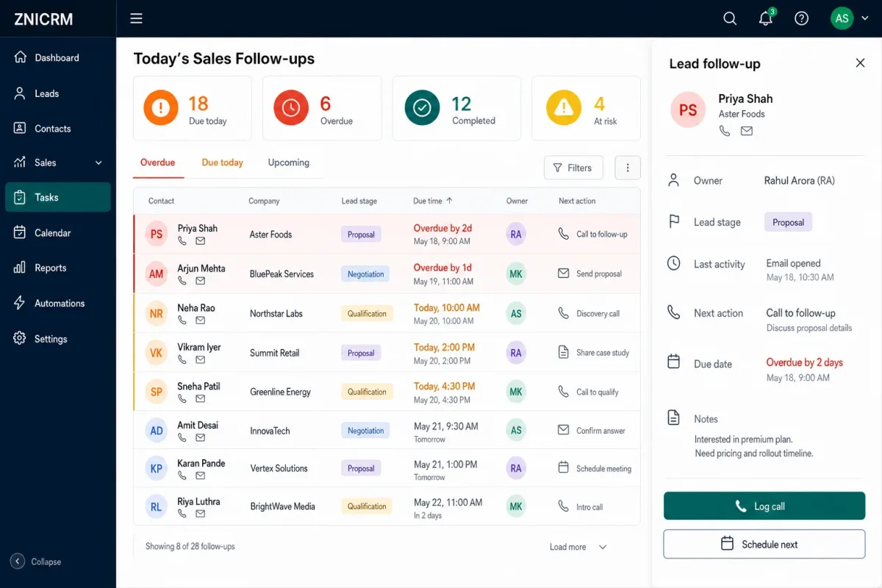Click the 12 Completed summary card
This screenshot has height=588, width=882.
point(456,109)
